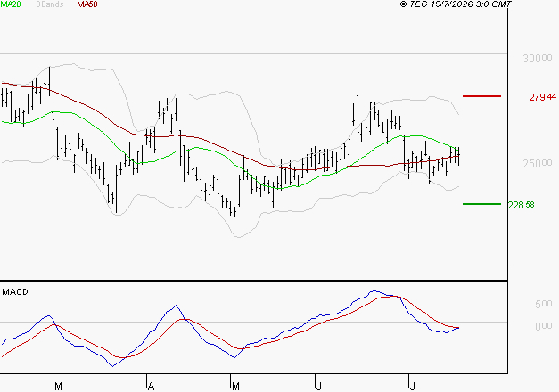This screenshot has width=559, height=392.
Task: Select the BBands legend label
Action: pos(50,4)
